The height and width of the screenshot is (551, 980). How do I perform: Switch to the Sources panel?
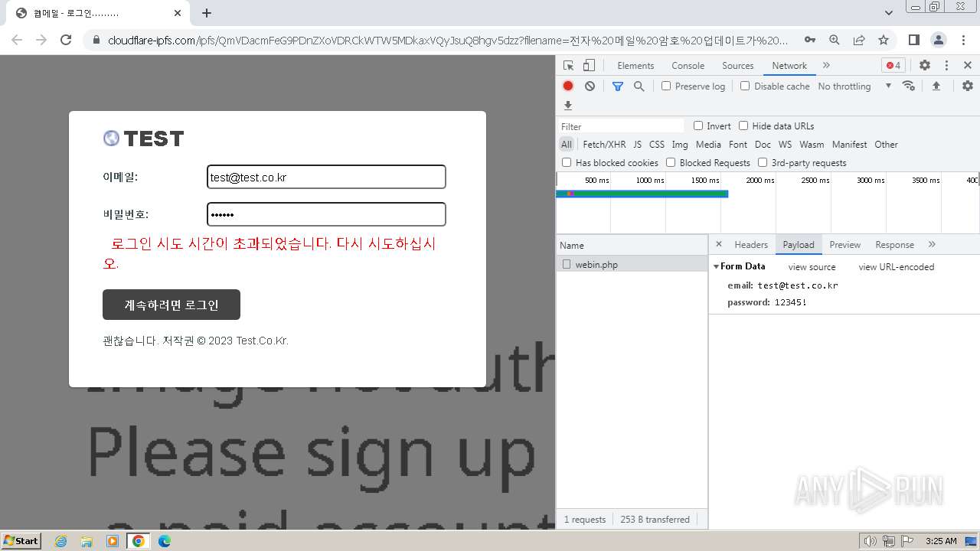737,66
